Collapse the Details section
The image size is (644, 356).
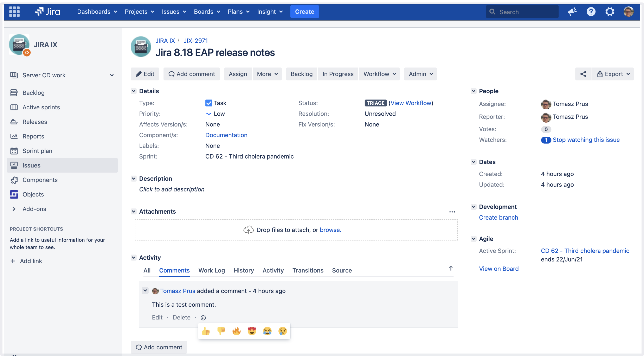tap(134, 91)
